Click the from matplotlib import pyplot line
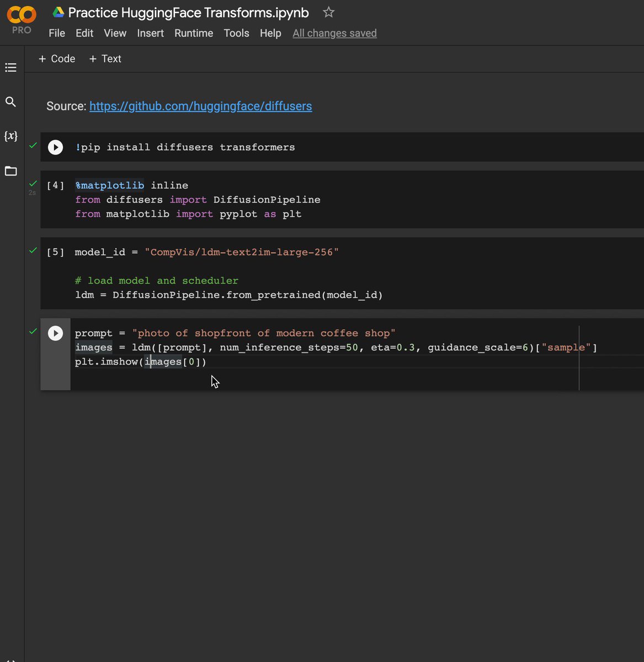The height and width of the screenshot is (662, 644). click(188, 214)
